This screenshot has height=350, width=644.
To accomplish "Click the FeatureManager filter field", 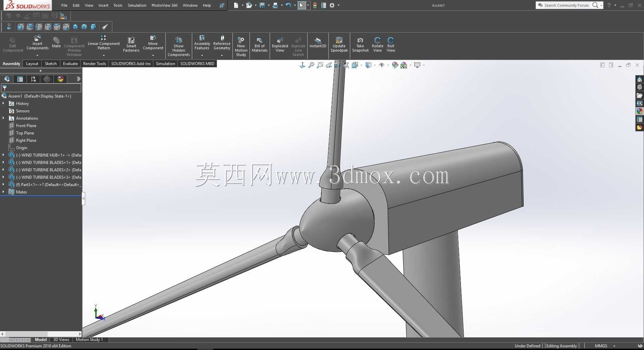I will [x=41, y=88].
